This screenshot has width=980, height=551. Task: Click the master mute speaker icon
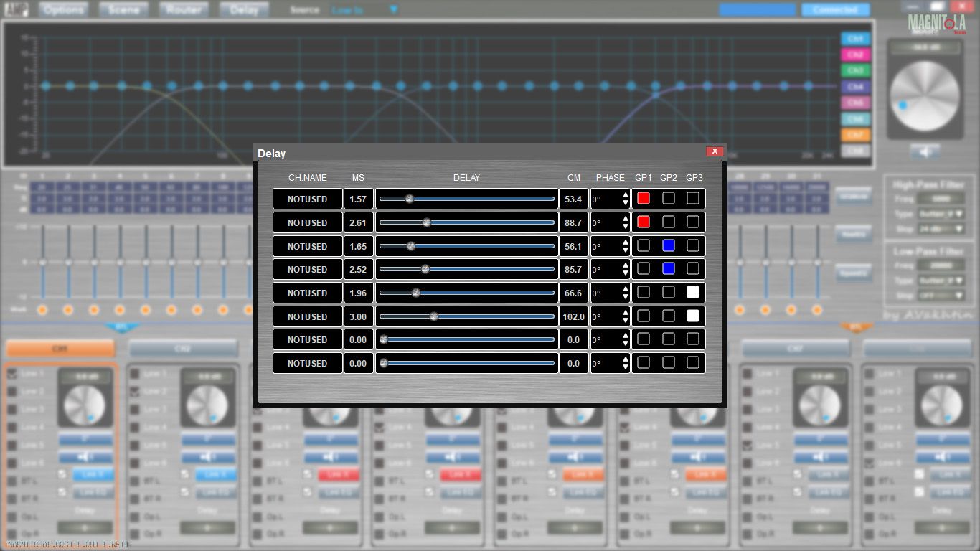[x=925, y=151]
